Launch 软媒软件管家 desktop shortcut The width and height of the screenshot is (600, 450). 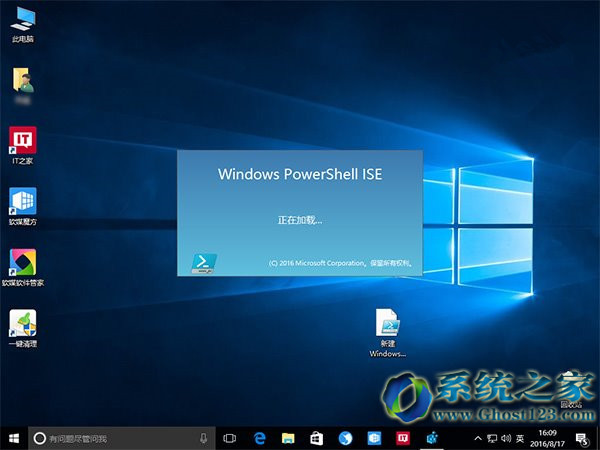coord(23,267)
